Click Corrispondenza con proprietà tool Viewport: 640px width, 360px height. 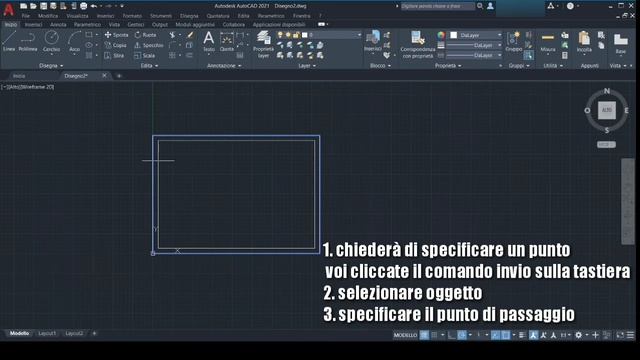click(x=417, y=44)
